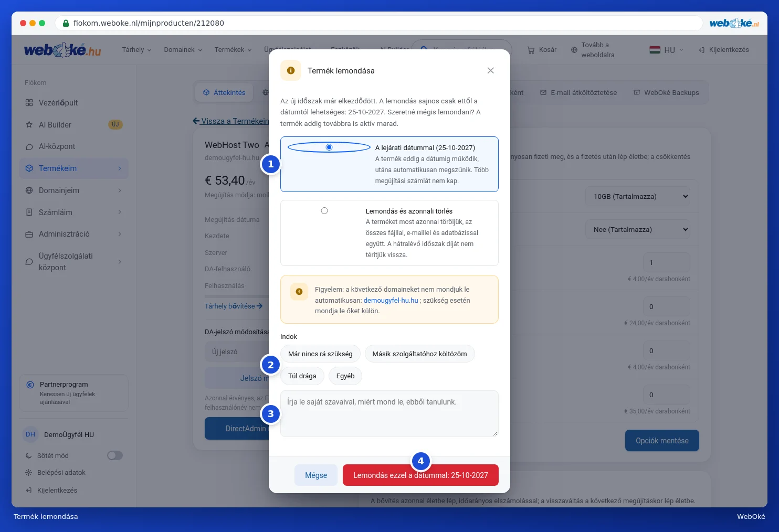Click the Vezérlőpult dashboard icon
The image size is (779, 532).
(29, 103)
